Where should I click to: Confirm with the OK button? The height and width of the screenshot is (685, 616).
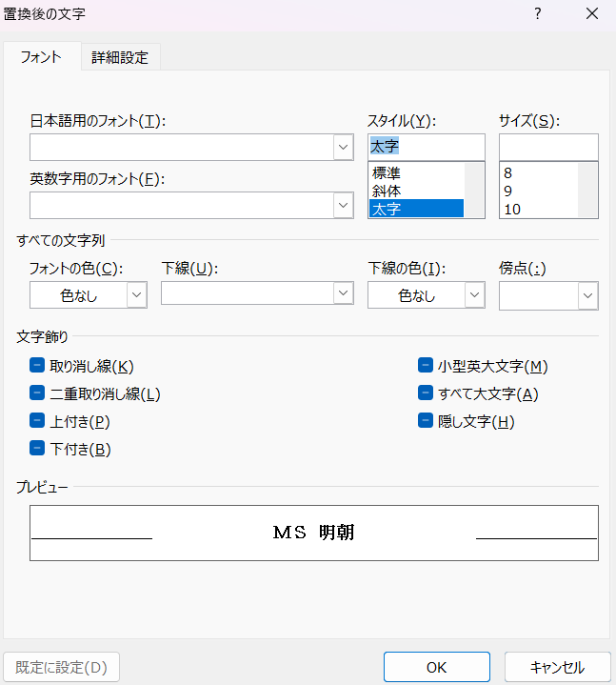437,667
